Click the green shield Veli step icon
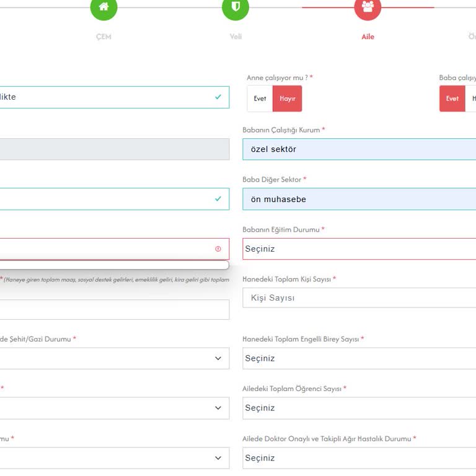Image resolution: width=476 pixels, height=476 pixels. tap(236, 7)
